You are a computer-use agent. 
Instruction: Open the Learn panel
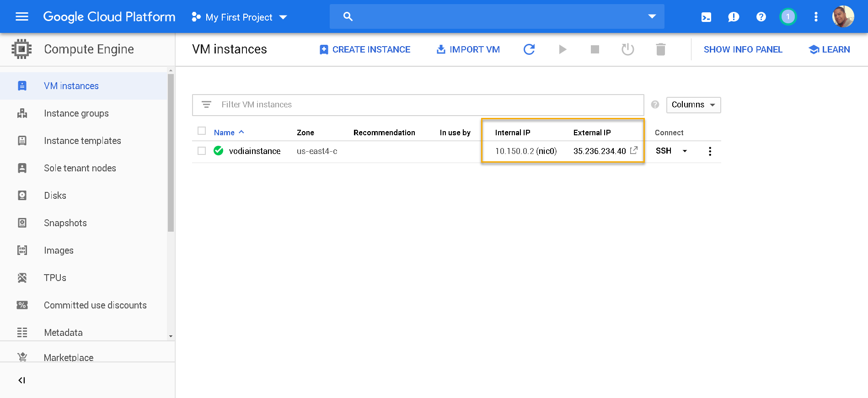[829, 49]
